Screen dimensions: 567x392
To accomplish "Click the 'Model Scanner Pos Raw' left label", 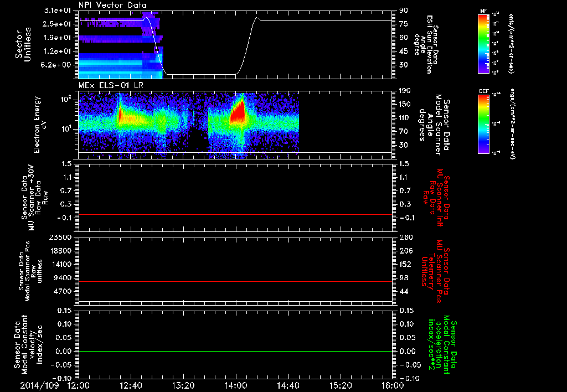I will tap(30, 271).
